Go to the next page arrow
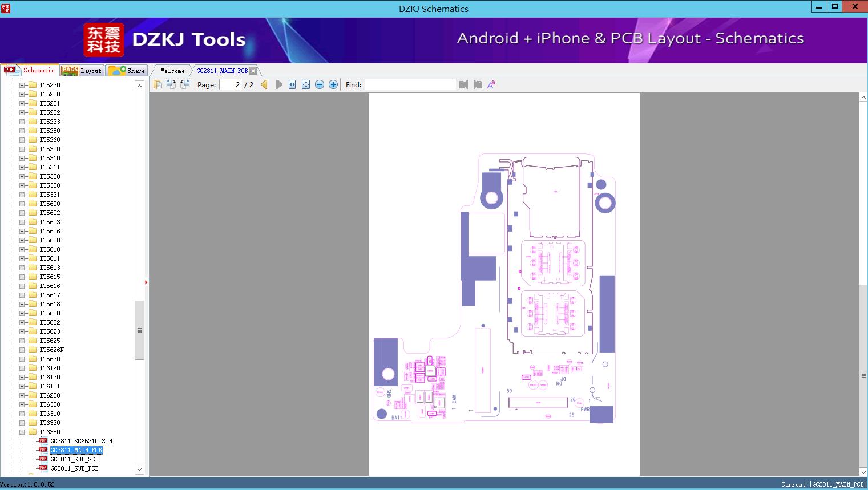The width and height of the screenshot is (868, 490). pos(279,84)
